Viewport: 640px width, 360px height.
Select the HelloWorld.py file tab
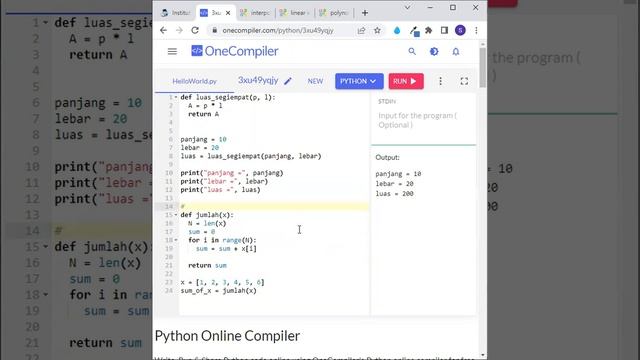pos(194,81)
